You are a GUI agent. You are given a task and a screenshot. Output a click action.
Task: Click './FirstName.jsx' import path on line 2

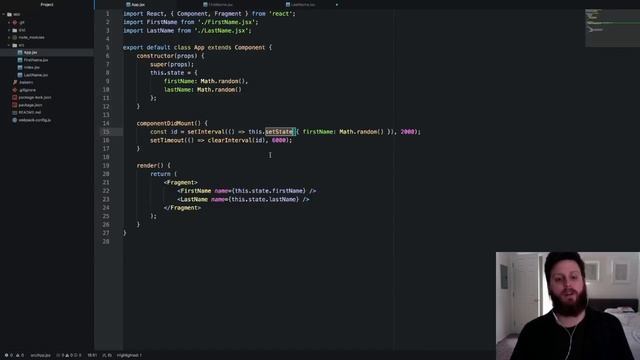coord(226,22)
